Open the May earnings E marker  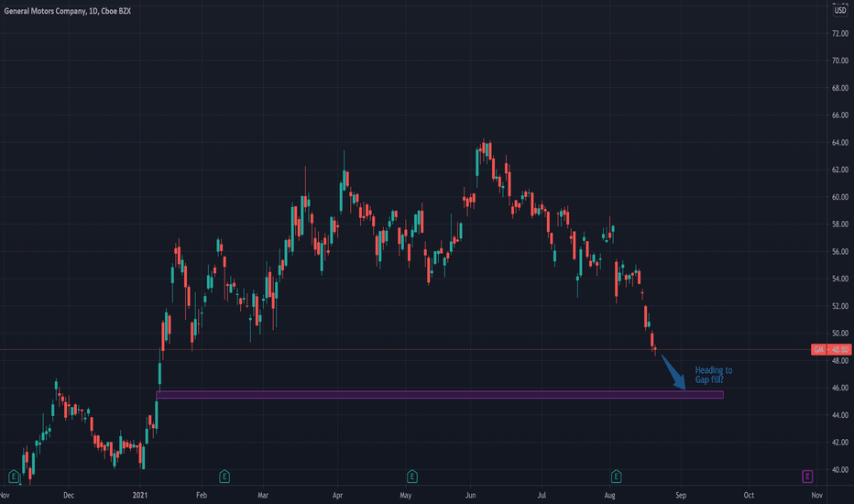pyautogui.click(x=411, y=477)
